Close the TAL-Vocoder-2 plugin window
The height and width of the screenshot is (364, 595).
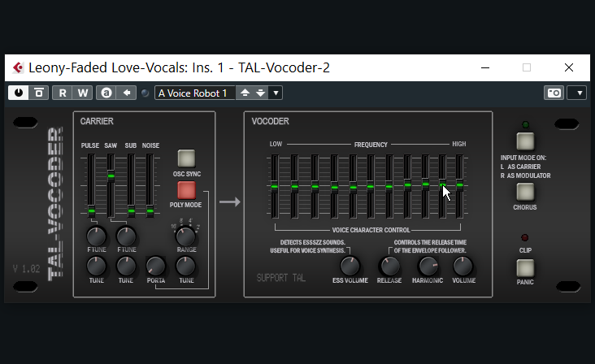(x=568, y=68)
